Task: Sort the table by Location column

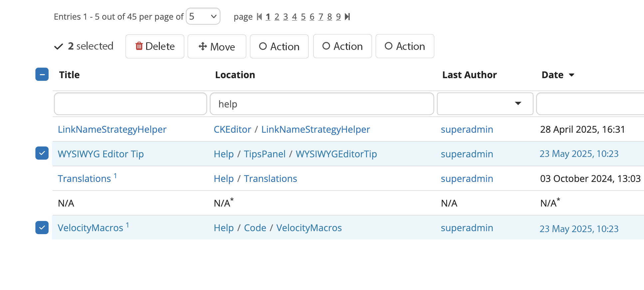Action: (235, 75)
